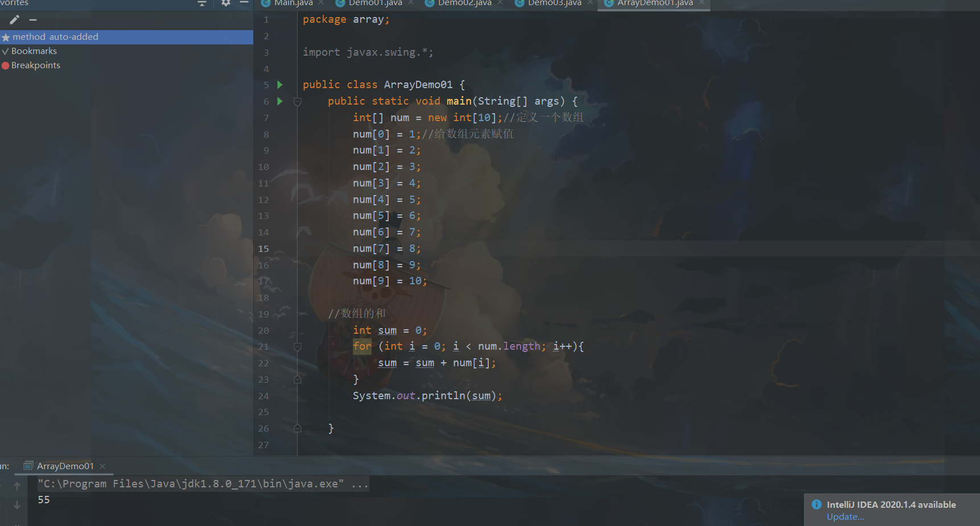980x526 pixels.
Task: Click the class name 'ArrayDemo01' in the declaration
Action: tap(418, 85)
